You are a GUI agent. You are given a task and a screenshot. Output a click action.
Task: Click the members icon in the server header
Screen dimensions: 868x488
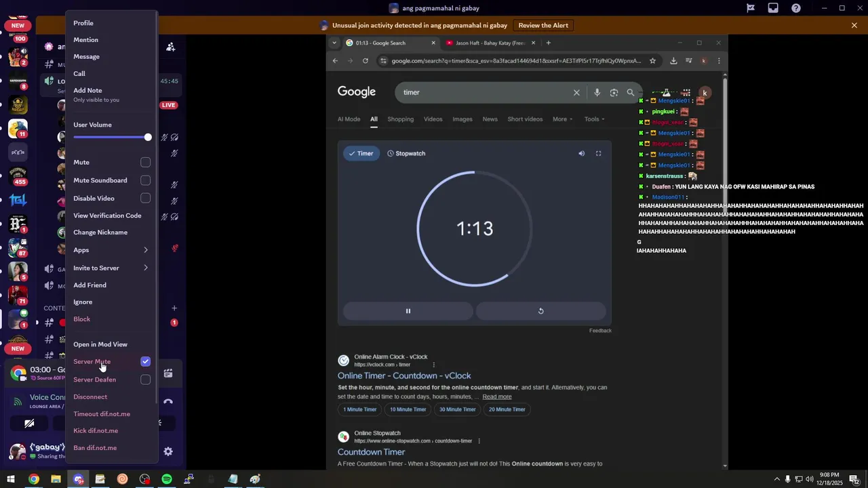[x=171, y=47]
